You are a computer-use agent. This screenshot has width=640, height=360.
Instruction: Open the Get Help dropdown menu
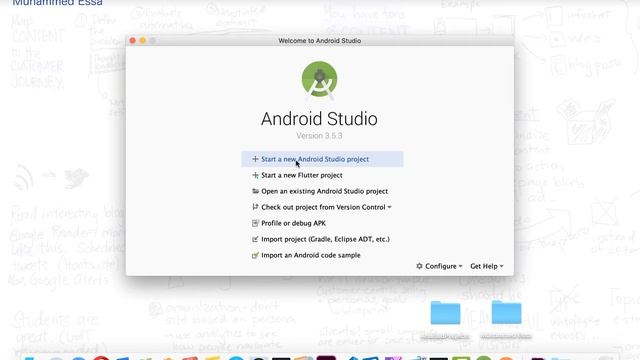(487, 266)
